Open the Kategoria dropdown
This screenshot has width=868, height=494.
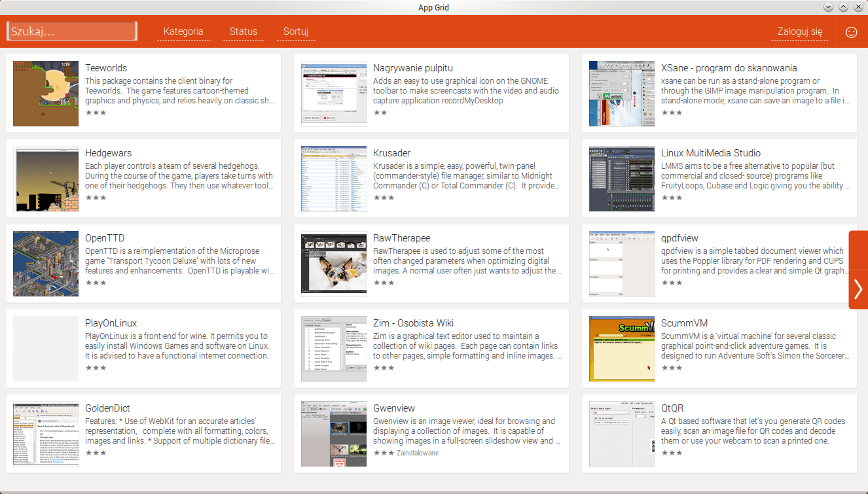pos(183,31)
